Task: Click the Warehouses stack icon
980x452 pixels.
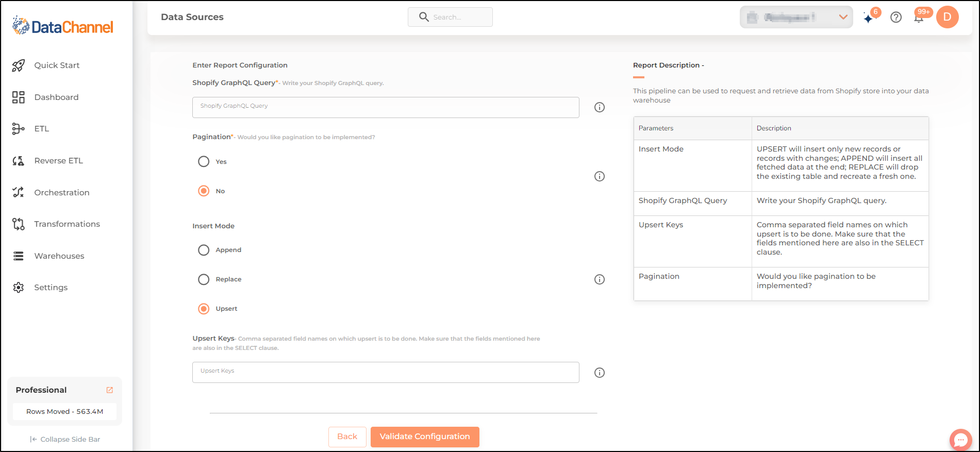Action: [x=19, y=256]
